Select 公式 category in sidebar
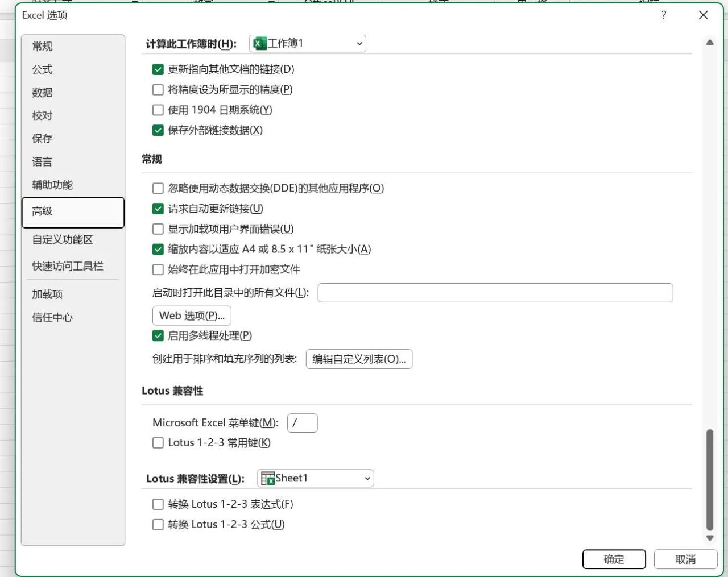Image resolution: width=728 pixels, height=577 pixels. [x=73, y=69]
